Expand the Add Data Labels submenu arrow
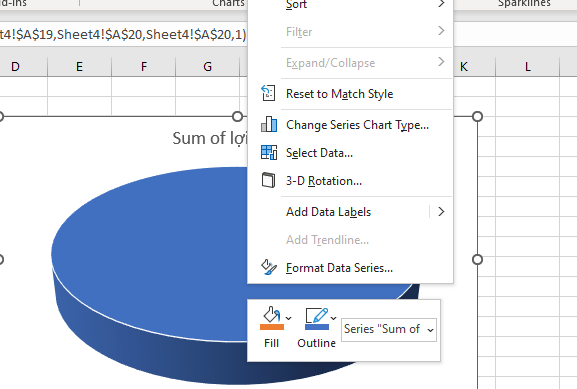The image size is (577, 389). (441, 212)
